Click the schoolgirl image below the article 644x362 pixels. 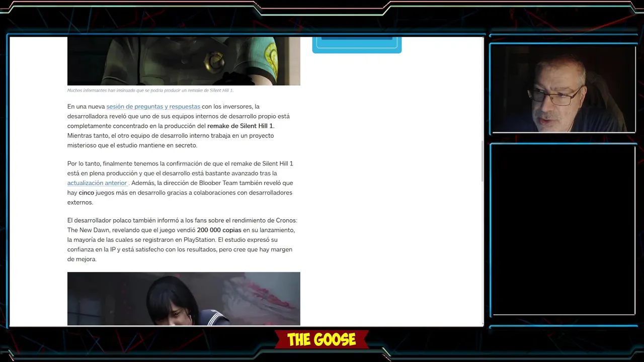click(x=184, y=299)
